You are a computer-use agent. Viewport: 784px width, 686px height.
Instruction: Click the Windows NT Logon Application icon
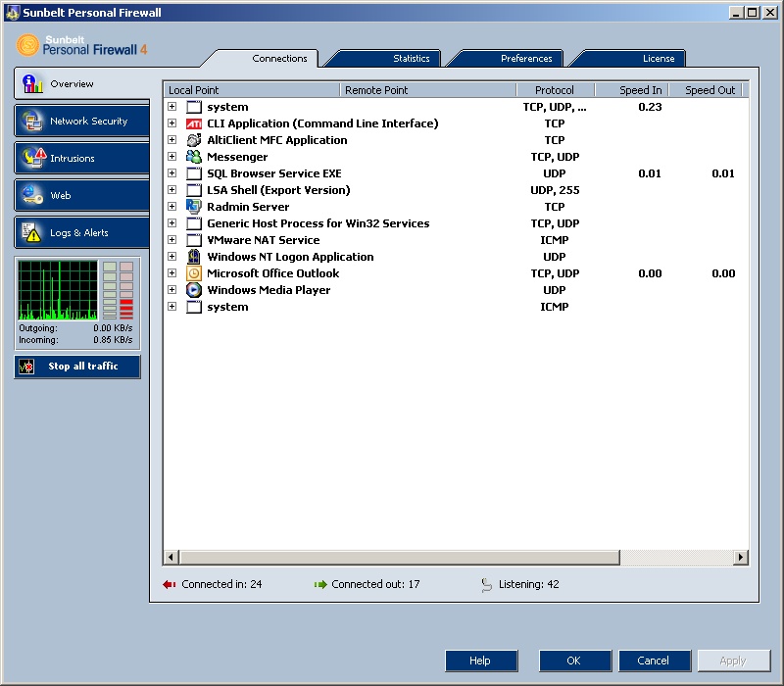point(193,257)
